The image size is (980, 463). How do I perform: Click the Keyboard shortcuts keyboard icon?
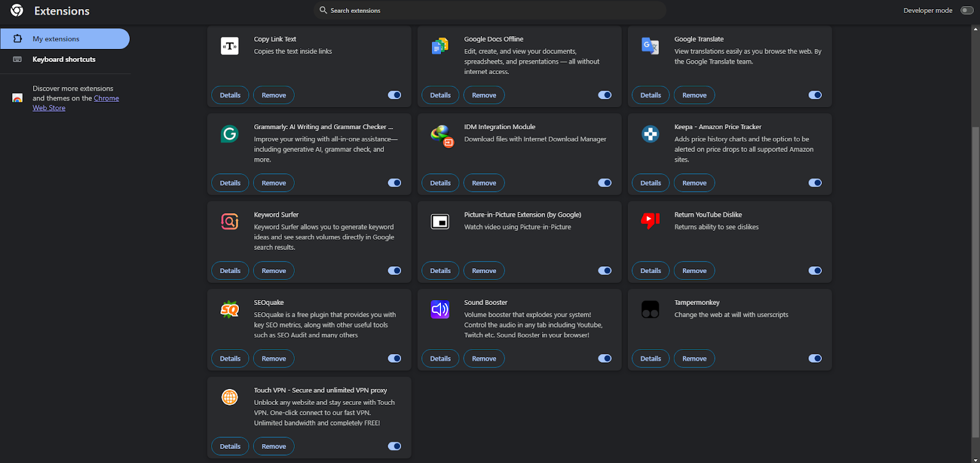tap(18, 59)
